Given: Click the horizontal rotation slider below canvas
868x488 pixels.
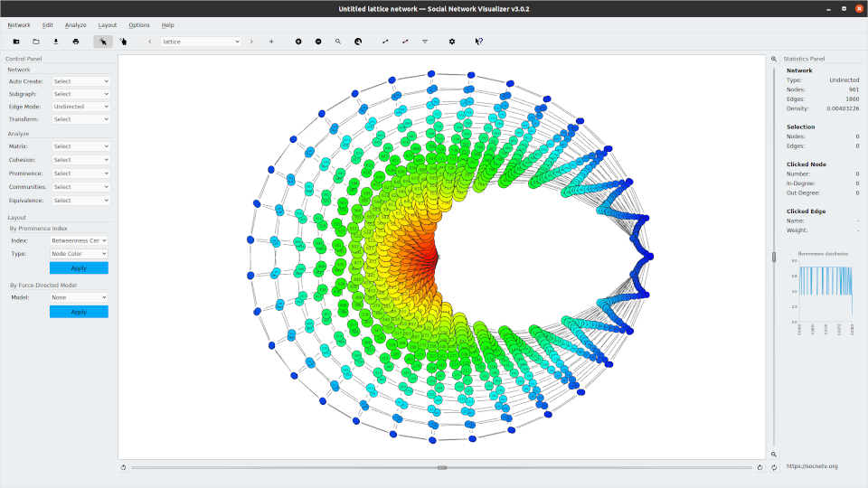Looking at the screenshot, I should (441, 467).
